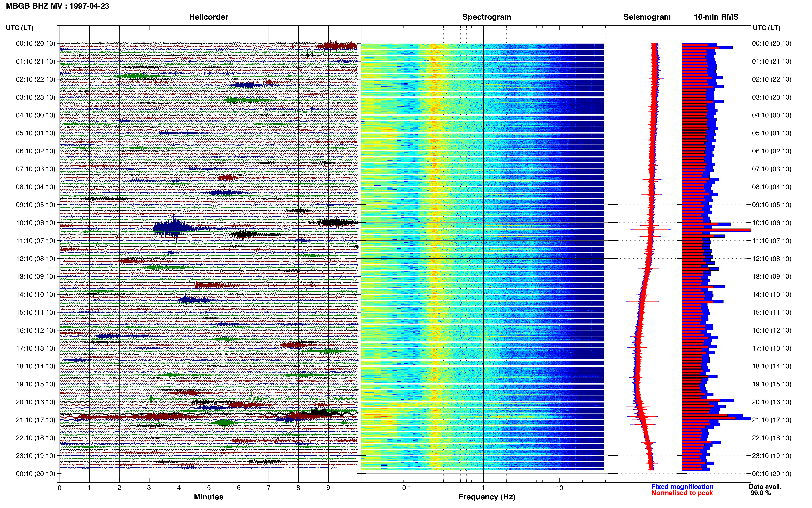Click the 'Normalised to peak' legend text
Screen dimensions: 812x508
(682, 493)
